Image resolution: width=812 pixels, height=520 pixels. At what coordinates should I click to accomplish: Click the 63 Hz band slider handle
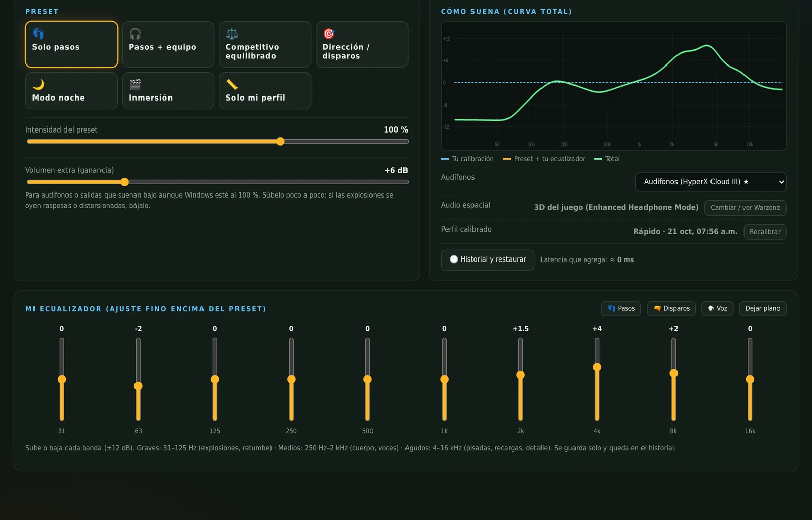tap(138, 386)
